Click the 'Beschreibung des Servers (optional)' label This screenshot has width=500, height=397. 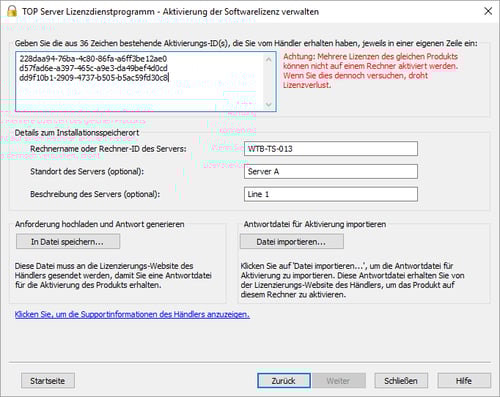tap(95, 194)
